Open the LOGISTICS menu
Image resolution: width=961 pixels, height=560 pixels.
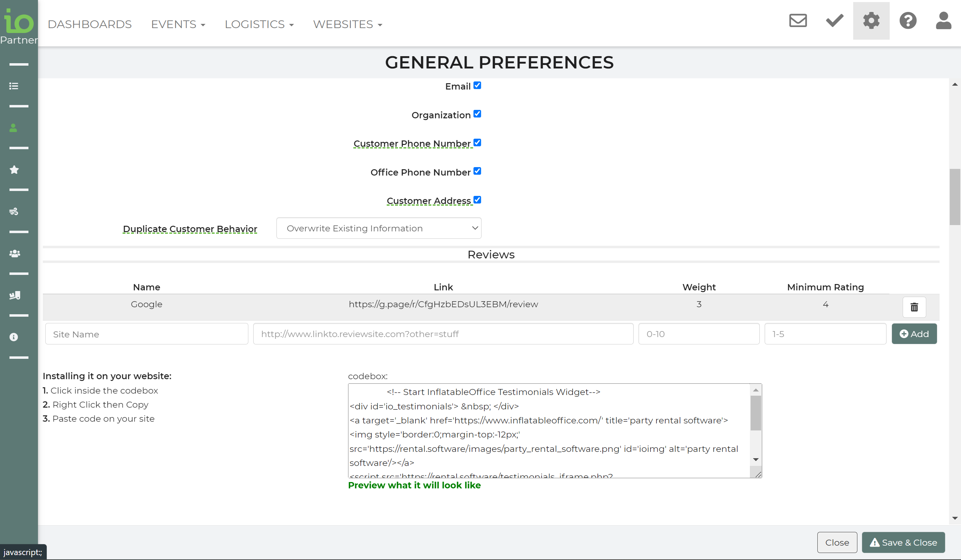(x=259, y=24)
